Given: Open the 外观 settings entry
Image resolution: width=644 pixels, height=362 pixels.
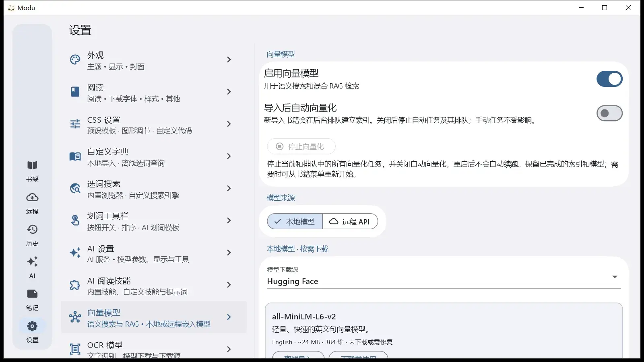Looking at the screenshot, I should [x=154, y=60].
